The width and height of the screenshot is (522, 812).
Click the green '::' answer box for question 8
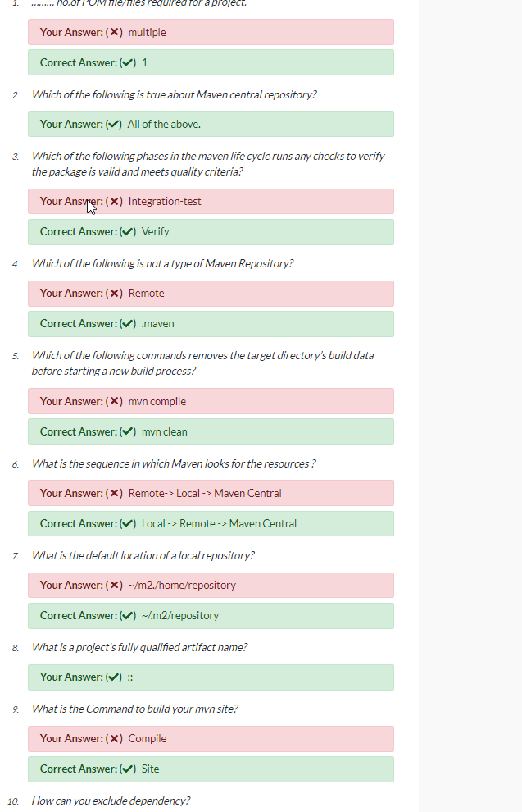pyautogui.click(x=211, y=677)
